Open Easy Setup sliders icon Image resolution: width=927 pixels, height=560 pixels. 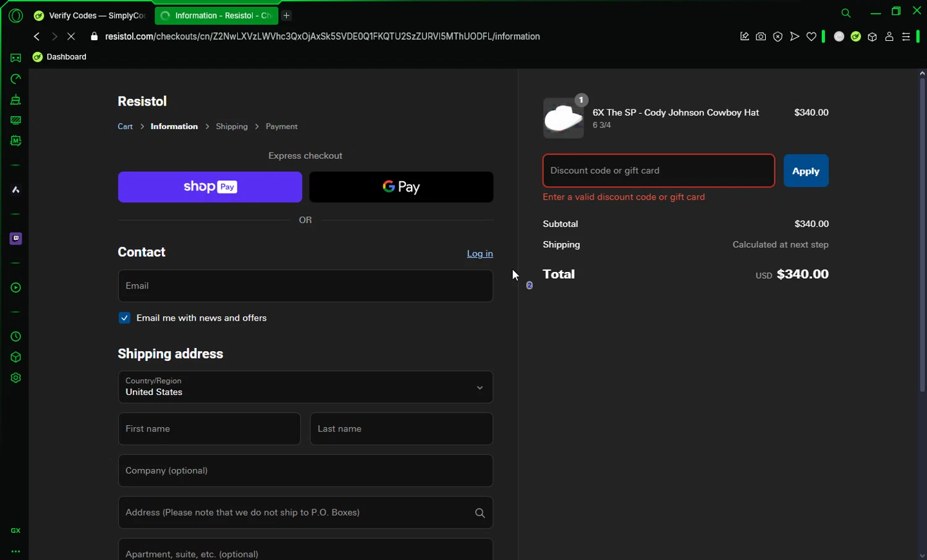906,36
